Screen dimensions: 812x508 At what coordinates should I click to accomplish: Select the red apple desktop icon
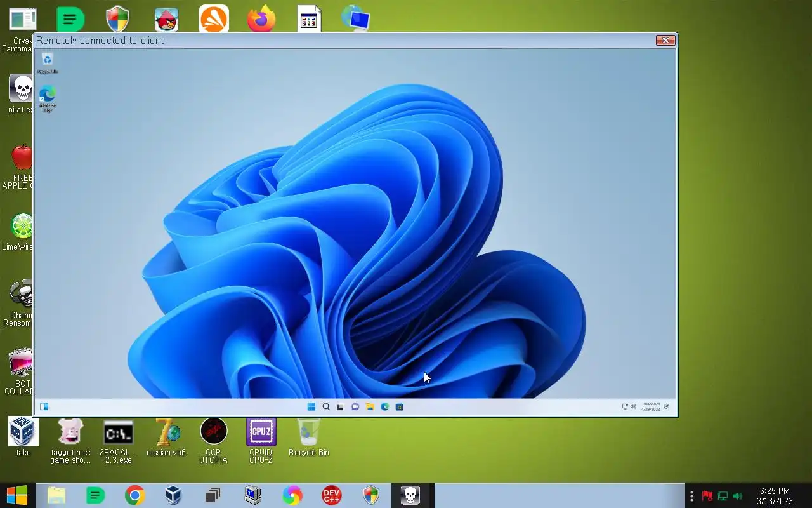(18, 166)
